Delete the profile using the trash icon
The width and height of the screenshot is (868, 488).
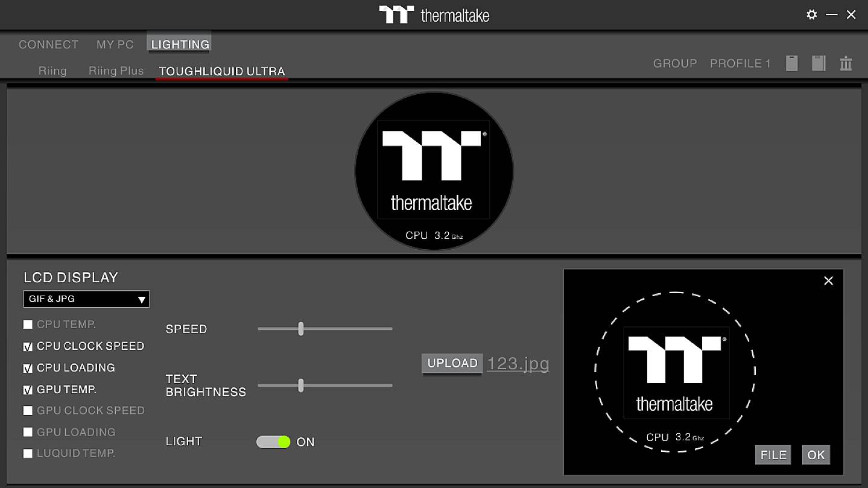click(x=846, y=63)
